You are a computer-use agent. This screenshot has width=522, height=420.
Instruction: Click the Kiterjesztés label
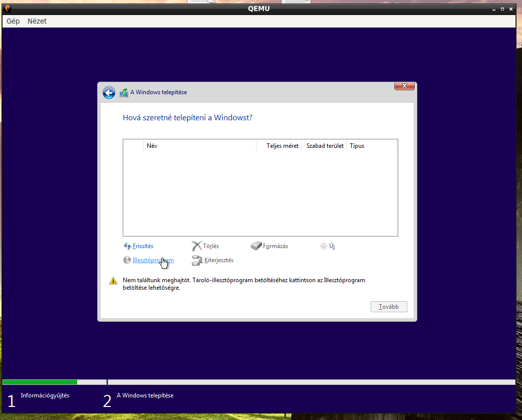pos(219,260)
